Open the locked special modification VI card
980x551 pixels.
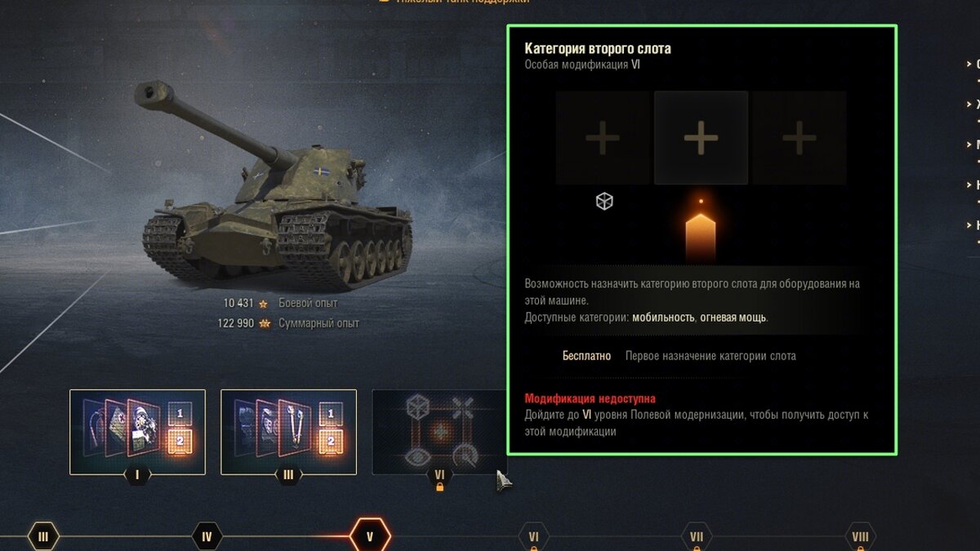(439, 432)
